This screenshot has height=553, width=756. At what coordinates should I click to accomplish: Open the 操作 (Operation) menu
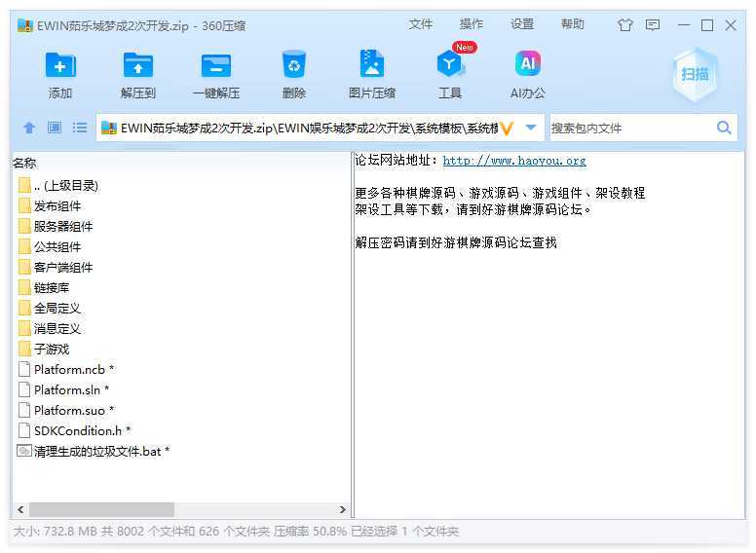(472, 24)
